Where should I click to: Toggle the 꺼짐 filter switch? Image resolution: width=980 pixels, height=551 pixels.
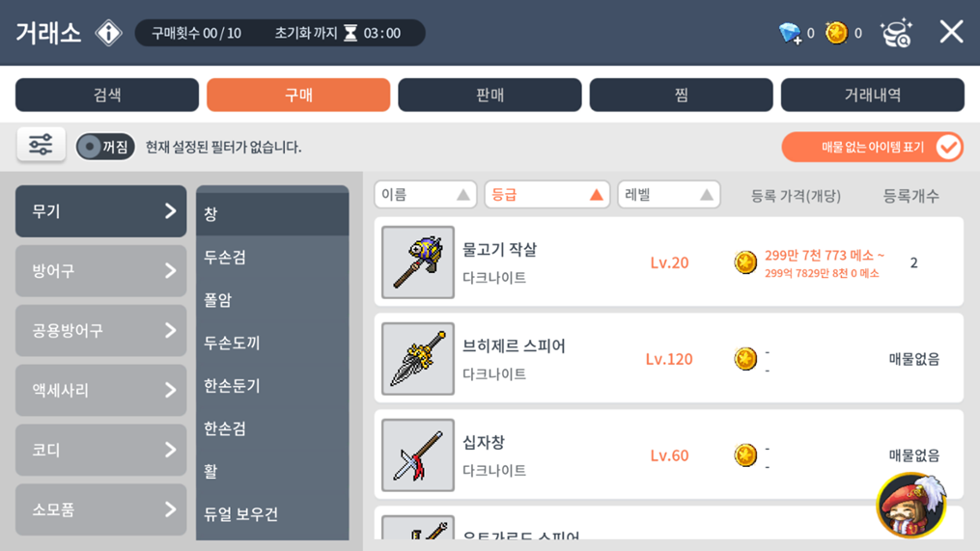(105, 147)
